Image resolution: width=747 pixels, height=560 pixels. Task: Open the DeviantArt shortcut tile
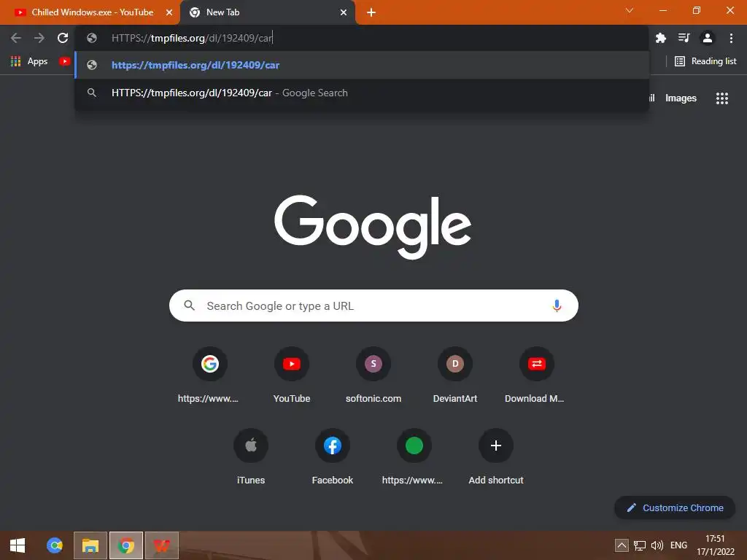point(454,376)
